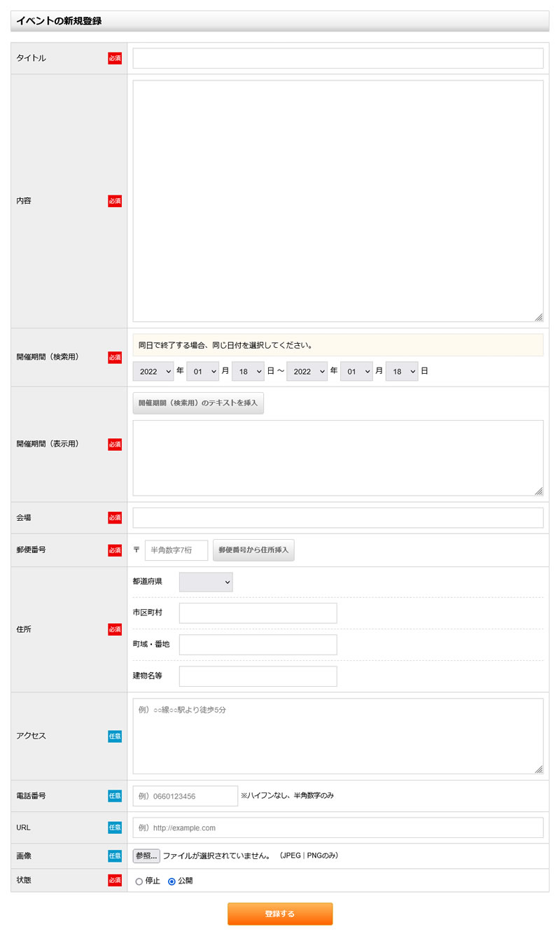The height and width of the screenshot is (936, 560).
Task: Open the start month dropdown showing 01
Action: (x=203, y=371)
